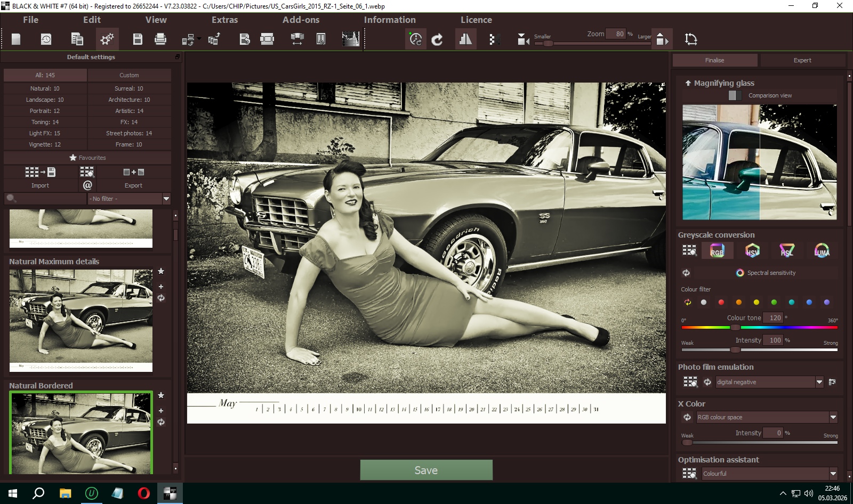This screenshot has height=504, width=853.
Task: Click the green Save button
Action: pyautogui.click(x=426, y=470)
